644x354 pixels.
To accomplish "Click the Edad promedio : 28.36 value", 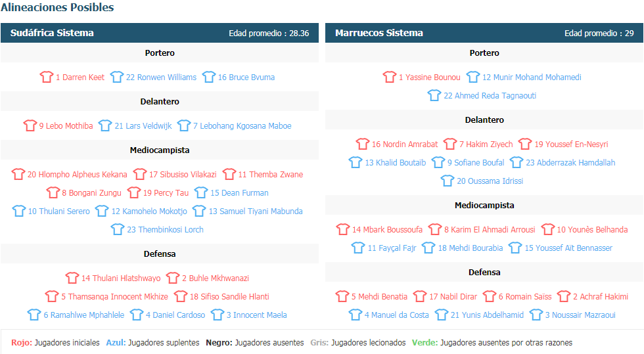I will point(269,33).
